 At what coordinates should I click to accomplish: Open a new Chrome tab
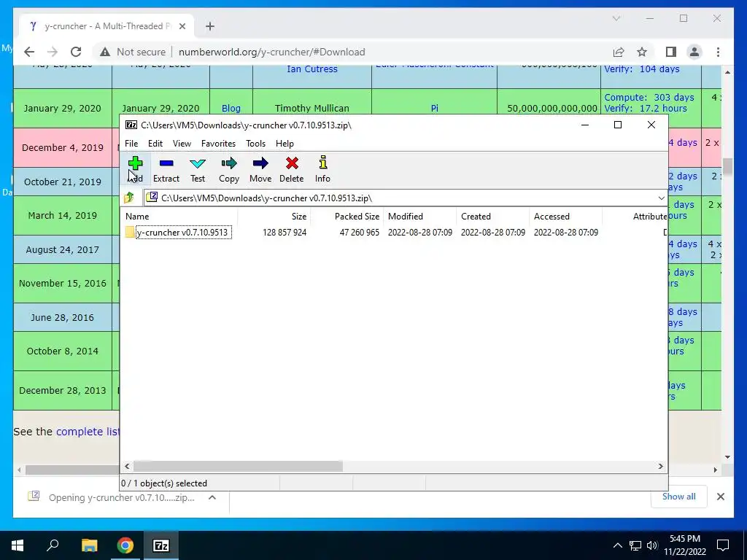[210, 26]
